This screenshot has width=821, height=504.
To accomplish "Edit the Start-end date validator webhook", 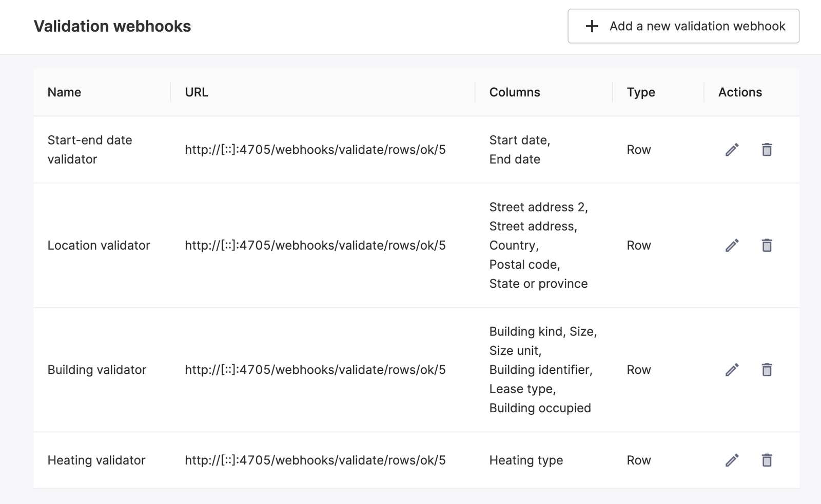I will 731,150.
